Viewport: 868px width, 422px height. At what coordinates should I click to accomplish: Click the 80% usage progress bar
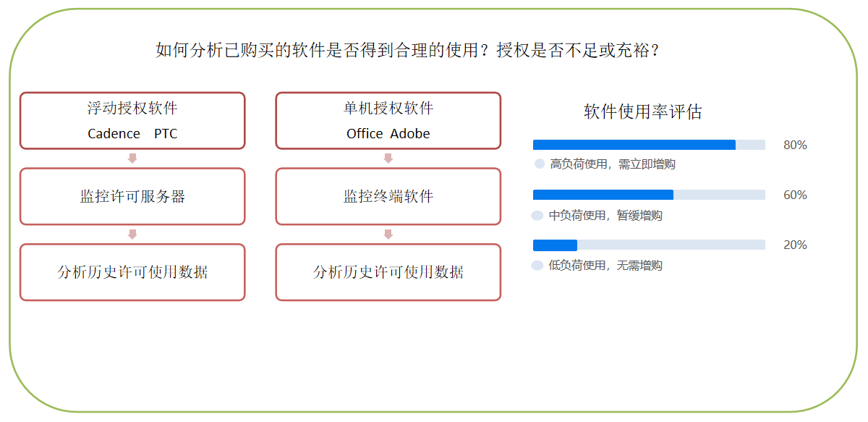649,145
